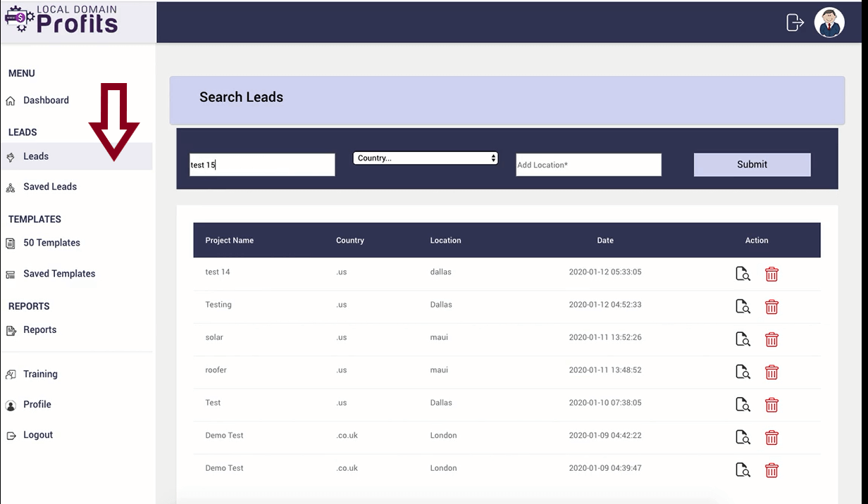Viewport: 868px width, 504px height.
Task: Click the Dashboard home icon
Action: pyautogui.click(x=11, y=101)
